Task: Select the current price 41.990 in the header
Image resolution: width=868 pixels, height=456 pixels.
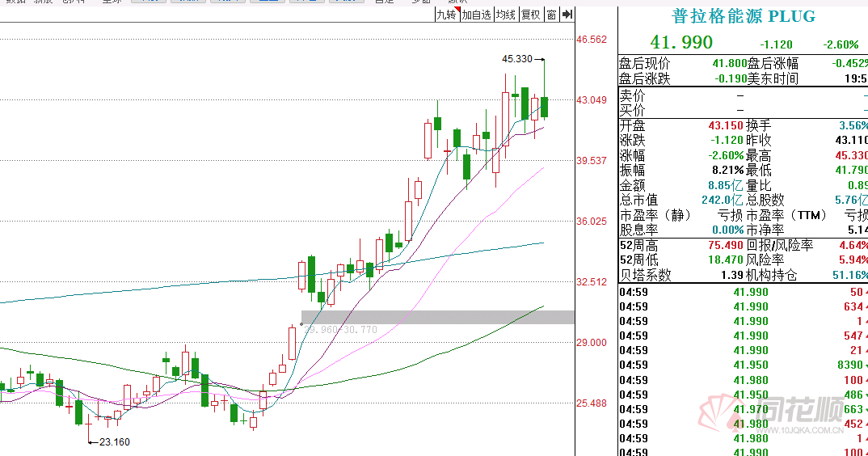Action: [x=682, y=43]
